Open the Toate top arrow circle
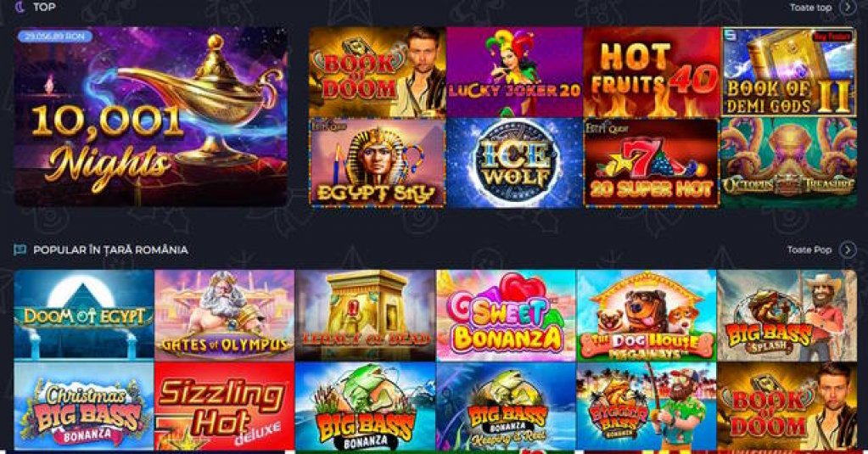868x454 pixels. tap(848, 7)
